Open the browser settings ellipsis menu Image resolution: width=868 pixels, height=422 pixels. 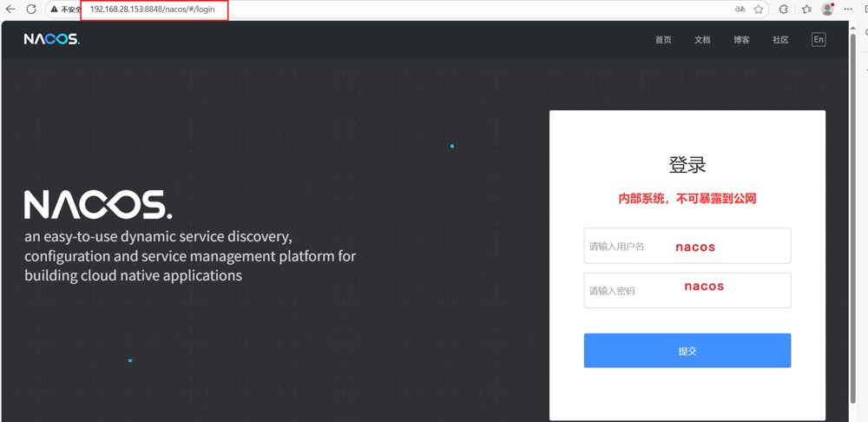[x=848, y=9]
